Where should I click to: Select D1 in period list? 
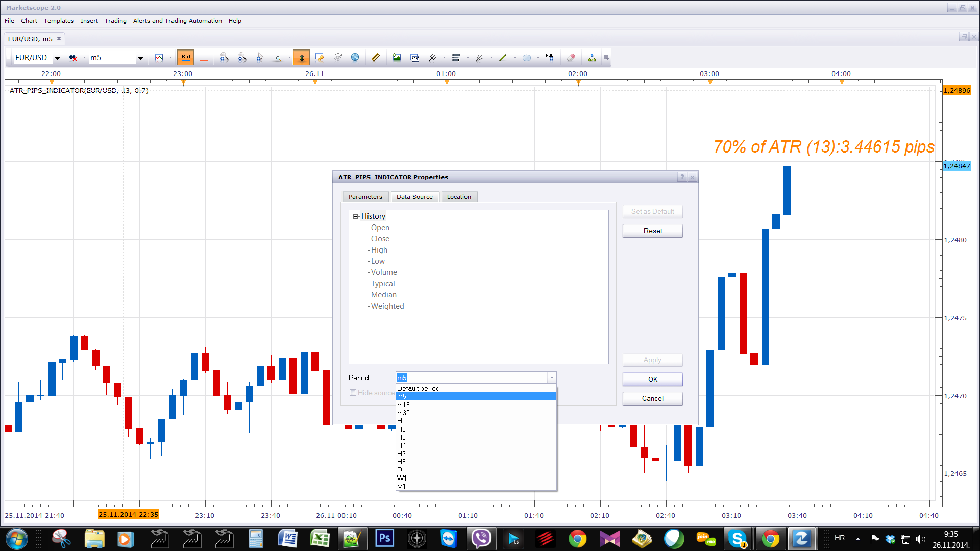[x=476, y=470]
